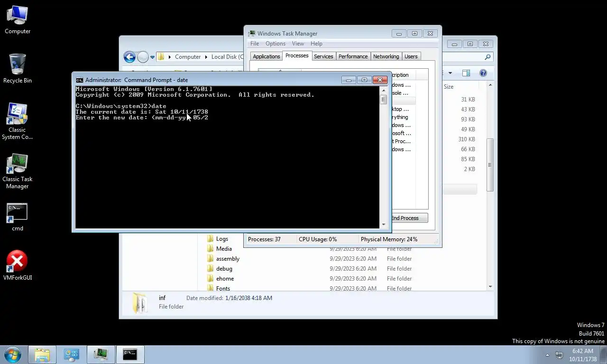Select Classic System Configuration desktop shortcut
607x364 pixels.
click(x=18, y=121)
